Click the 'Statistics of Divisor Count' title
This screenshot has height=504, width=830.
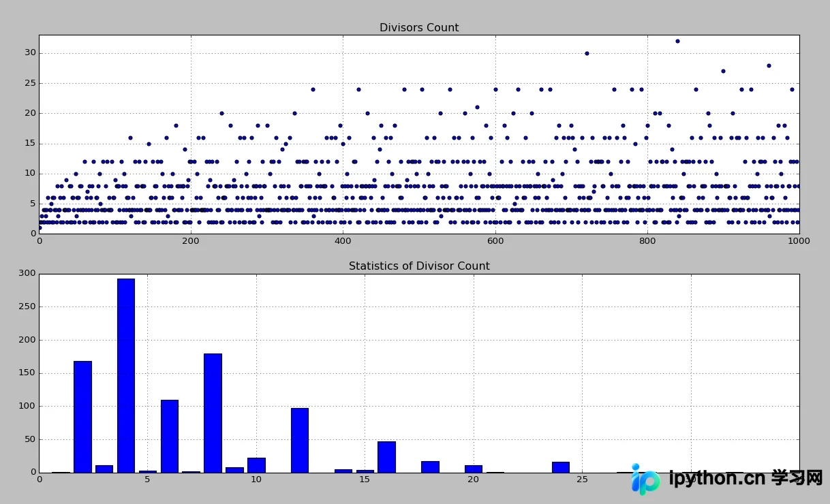(419, 266)
